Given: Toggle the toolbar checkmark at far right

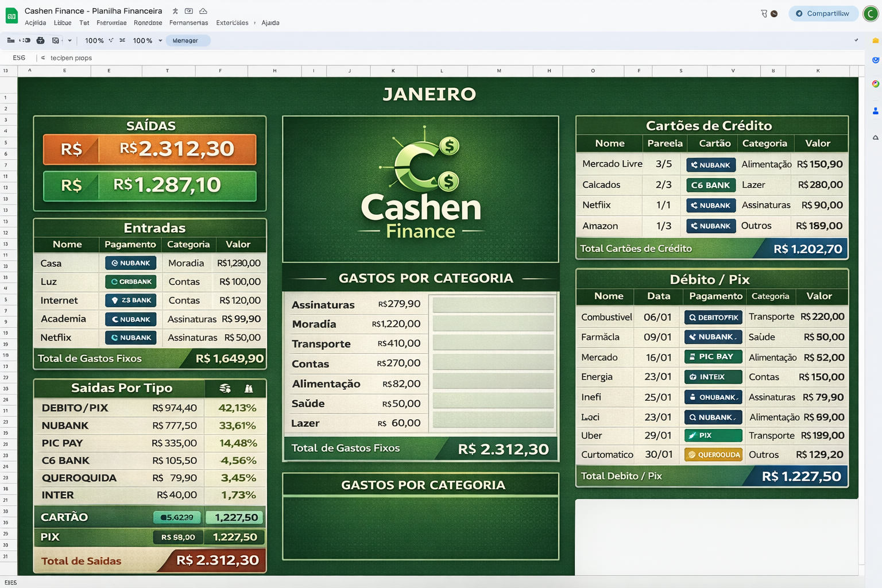Looking at the screenshot, I should [856, 40].
